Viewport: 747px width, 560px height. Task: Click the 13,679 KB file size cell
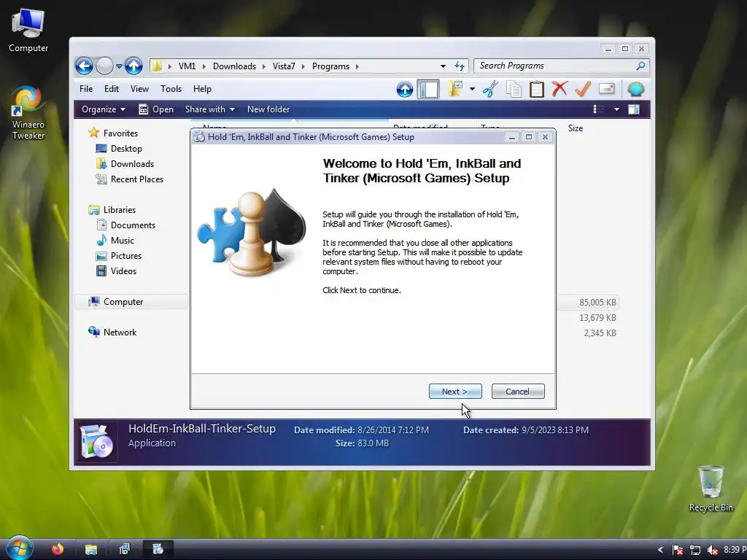(x=597, y=318)
